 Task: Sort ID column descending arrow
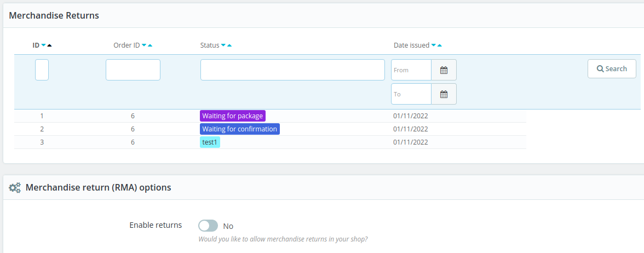click(x=44, y=45)
